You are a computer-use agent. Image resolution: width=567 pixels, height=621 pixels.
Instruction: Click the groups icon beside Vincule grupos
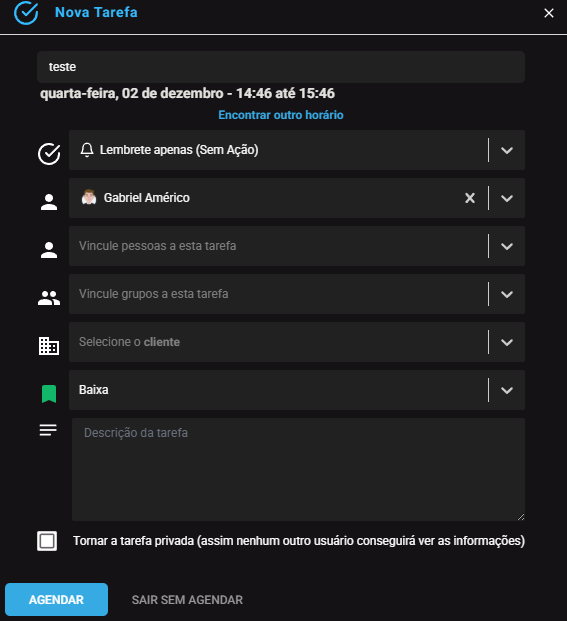(x=49, y=298)
